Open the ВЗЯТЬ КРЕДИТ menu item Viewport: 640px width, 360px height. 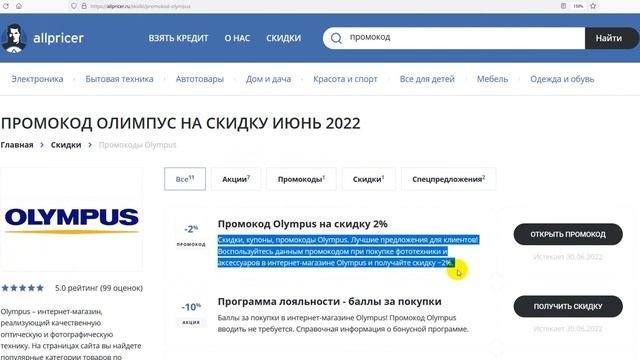pos(178,38)
